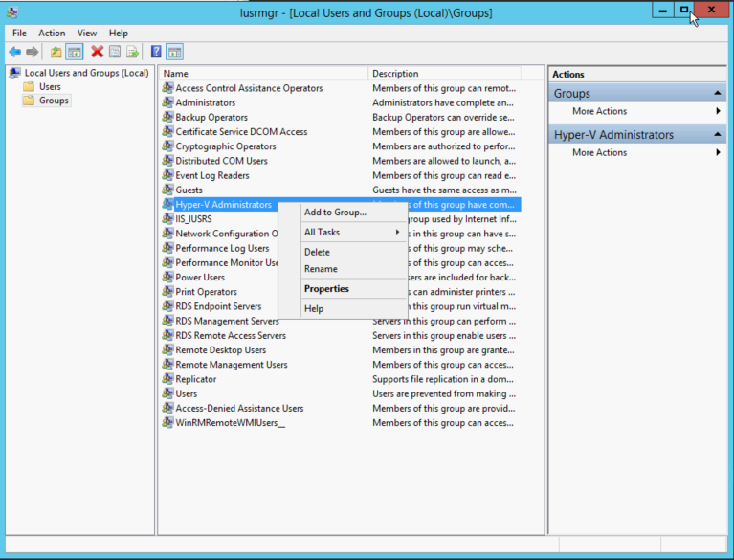The image size is (734, 560).
Task: Click 'Guests have the same access as m...' description
Action: [x=444, y=190]
